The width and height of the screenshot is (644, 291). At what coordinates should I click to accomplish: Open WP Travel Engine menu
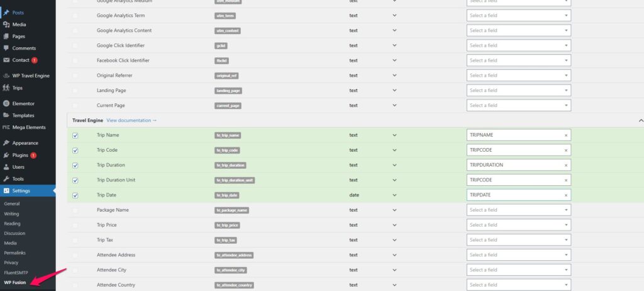click(x=31, y=76)
